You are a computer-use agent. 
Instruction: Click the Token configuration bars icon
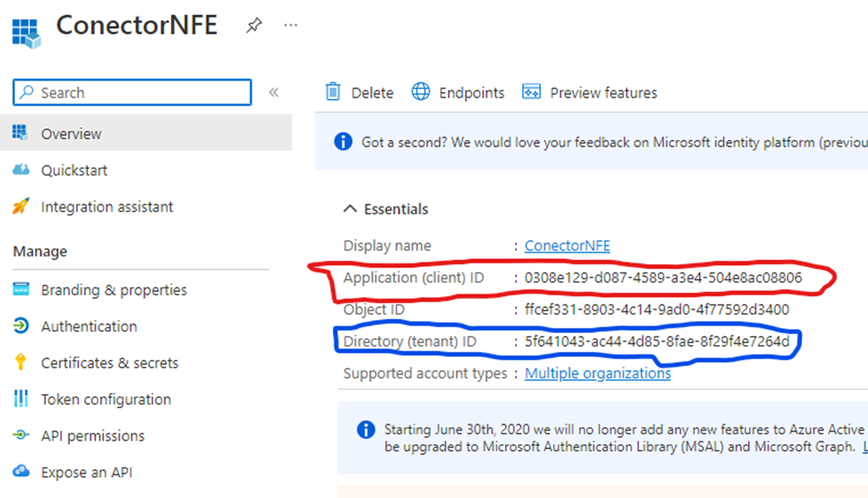pos(21,398)
